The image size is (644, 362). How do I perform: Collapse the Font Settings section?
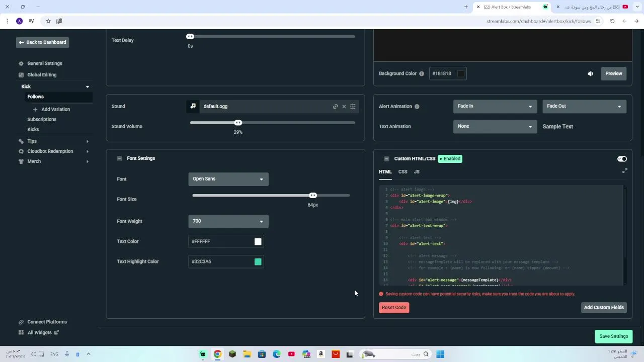pos(119,158)
